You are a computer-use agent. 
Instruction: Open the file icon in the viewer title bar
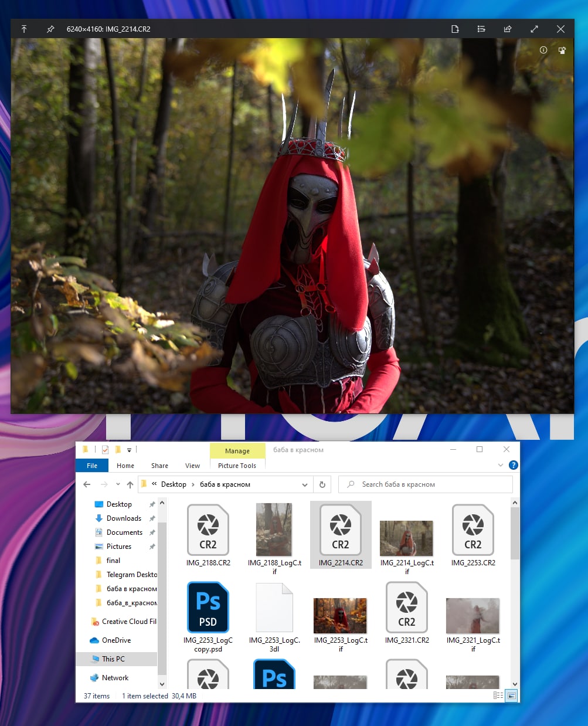(455, 29)
